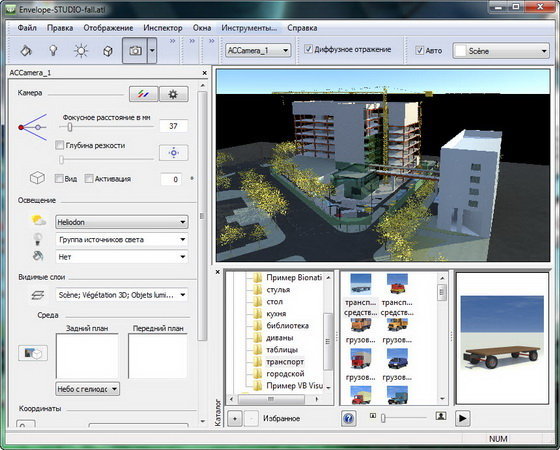Viewport: 560px width, 450px height.
Task: Open the visible layers Scène dropdown
Action: pos(121,295)
